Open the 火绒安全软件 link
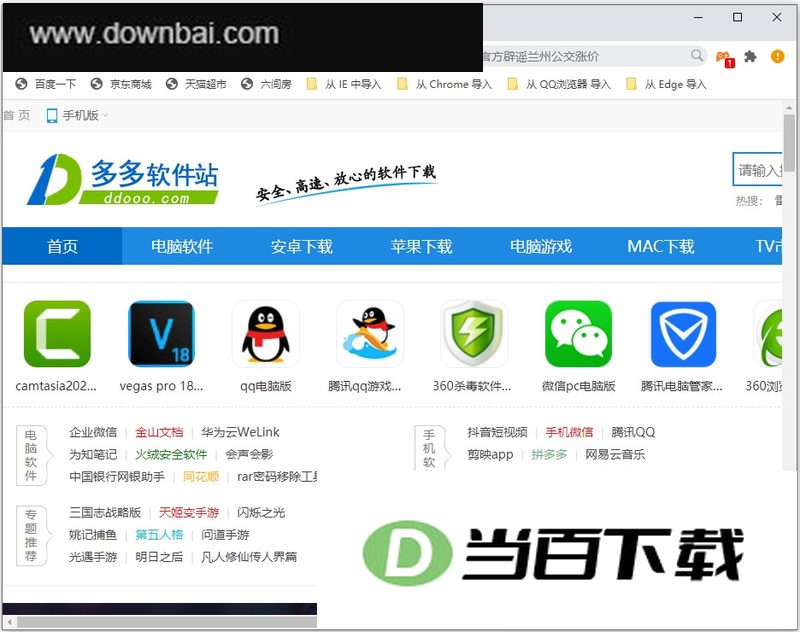800x632 pixels. [171, 454]
